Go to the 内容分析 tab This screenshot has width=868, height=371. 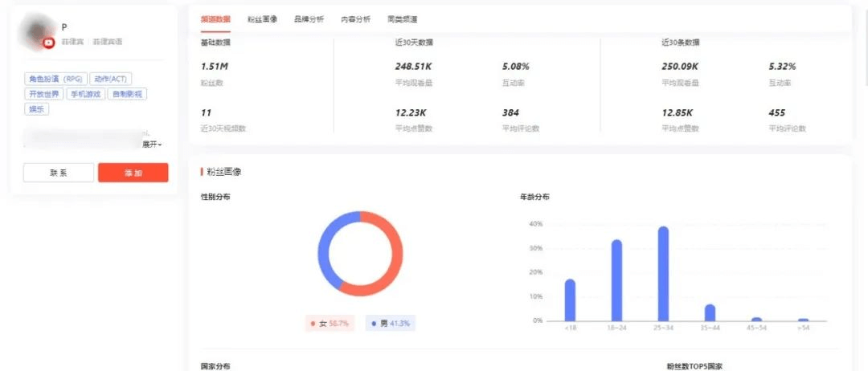tap(355, 18)
